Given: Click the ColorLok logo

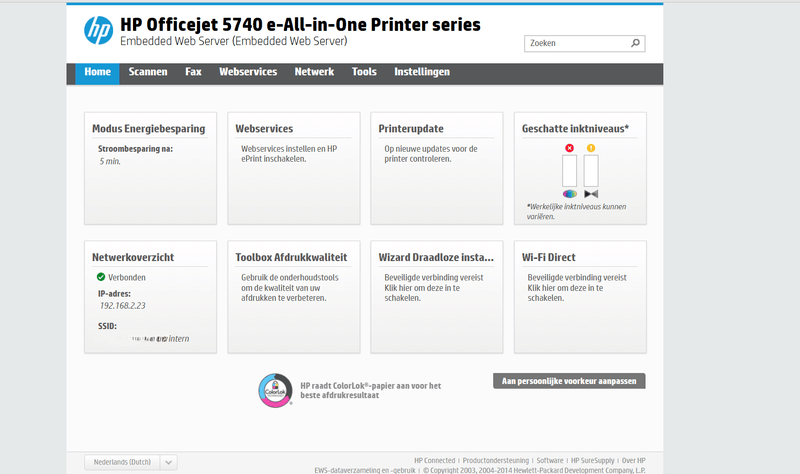Looking at the screenshot, I should click(276, 390).
